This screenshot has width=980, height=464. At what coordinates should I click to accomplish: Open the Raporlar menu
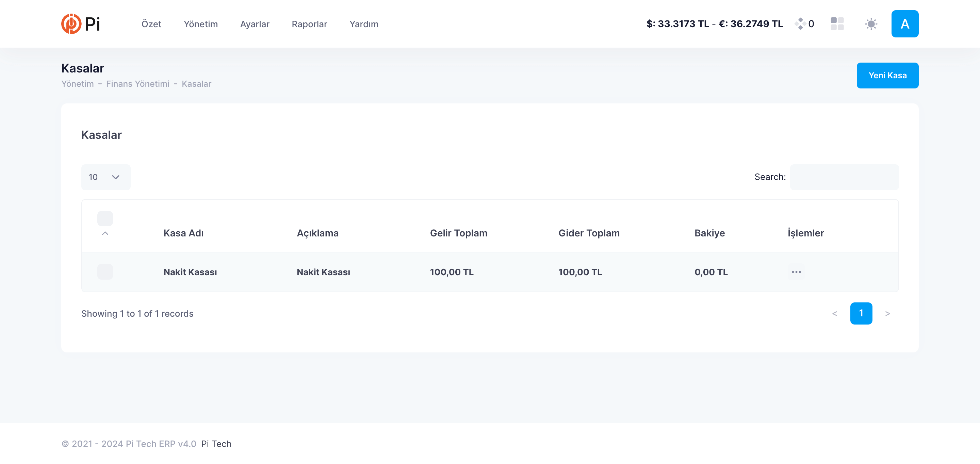tap(309, 24)
